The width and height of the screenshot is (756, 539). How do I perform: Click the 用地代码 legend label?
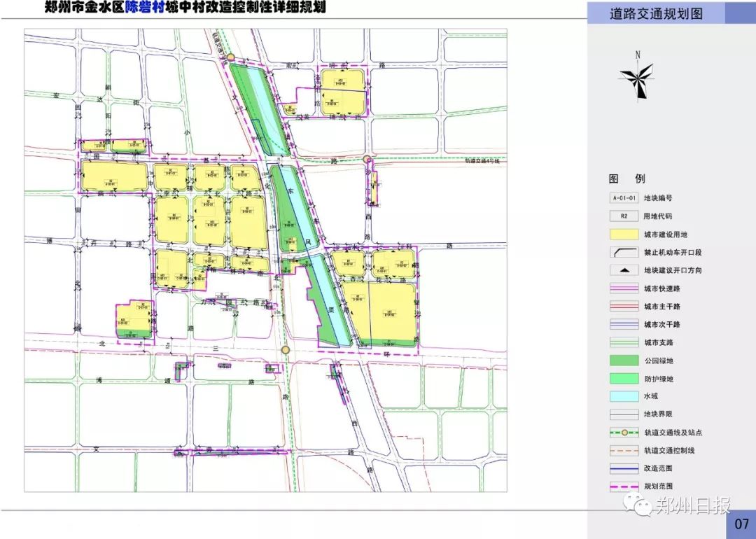[x=658, y=216]
